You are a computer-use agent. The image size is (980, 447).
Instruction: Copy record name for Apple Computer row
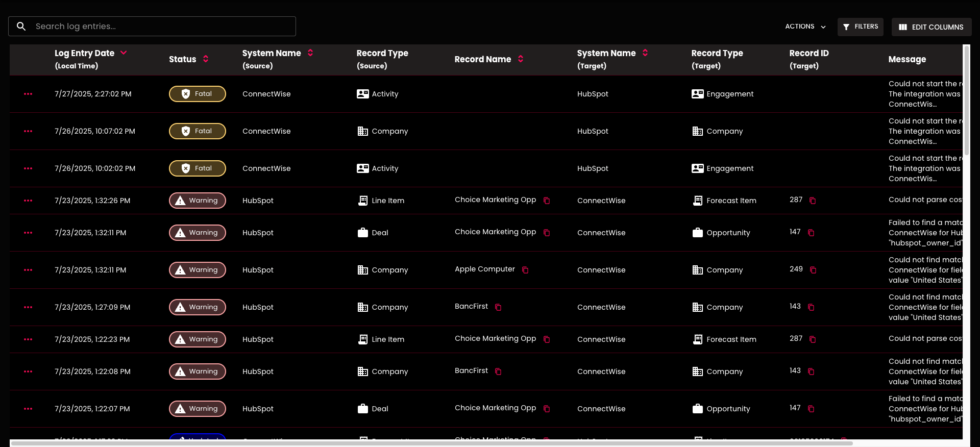[525, 270]
